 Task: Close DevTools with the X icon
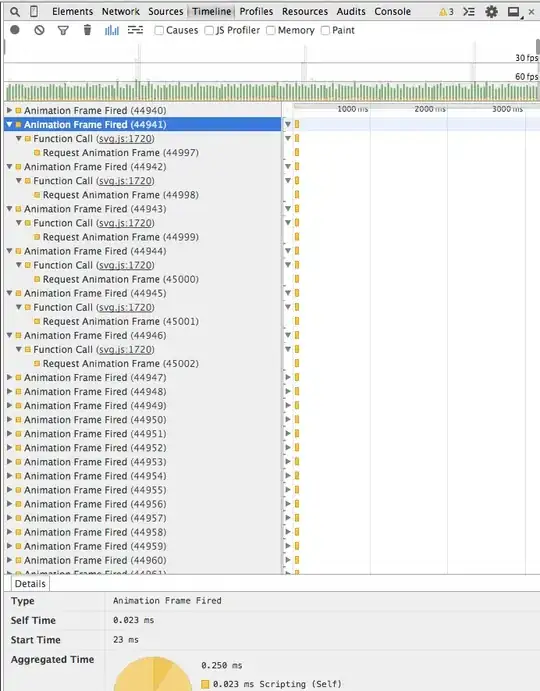[x=531, y=12]
